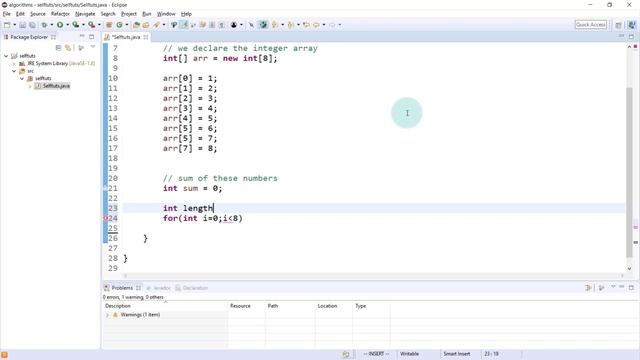640x360 pixels.
Task: Click the Save icon in toolbar
Action: click(x=22, y=25)
